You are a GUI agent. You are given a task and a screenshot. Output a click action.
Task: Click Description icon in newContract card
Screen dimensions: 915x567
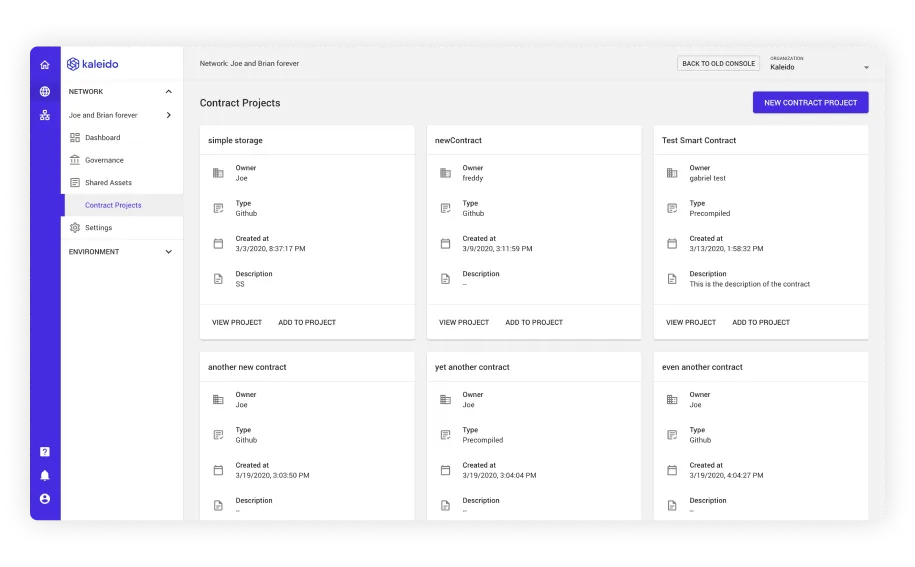coord(445,279)
